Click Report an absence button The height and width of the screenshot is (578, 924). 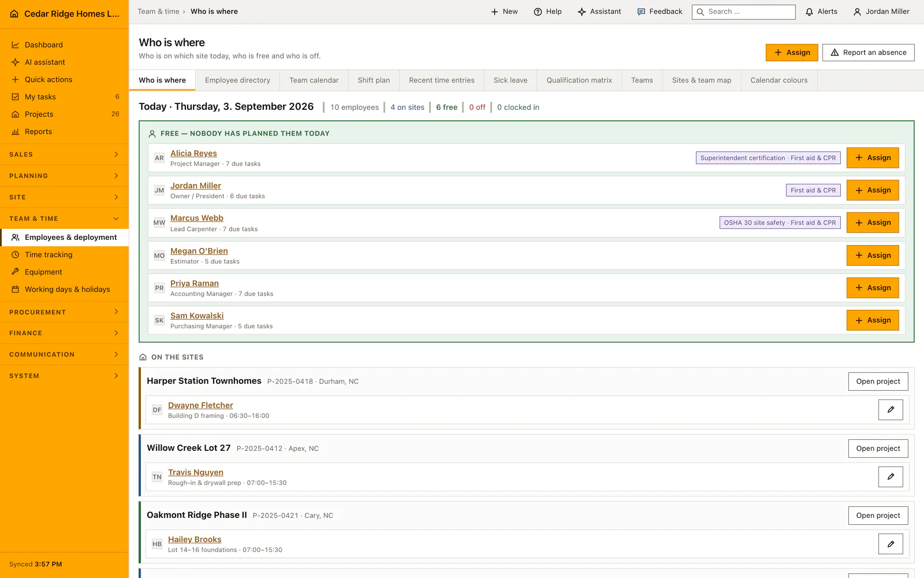pos(869,53)
